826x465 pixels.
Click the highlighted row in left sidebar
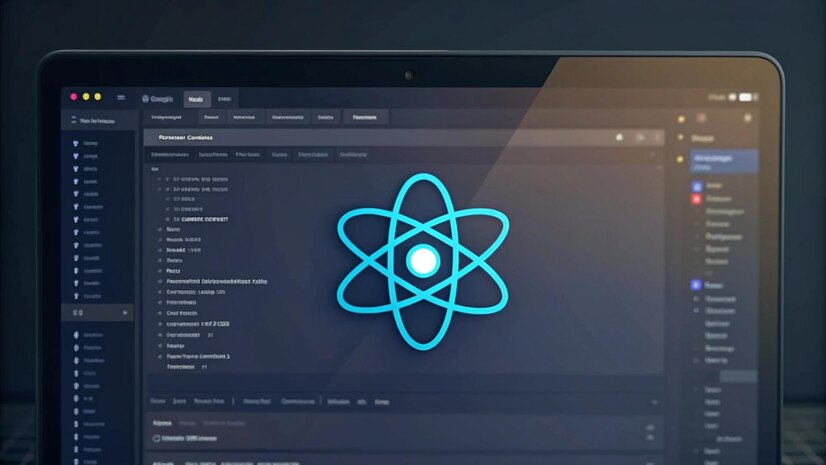[x=98, y=313]
